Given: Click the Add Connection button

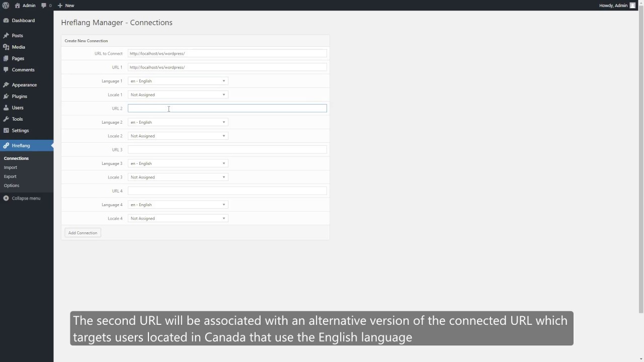Looking at the screenshot, I should click(x=83, y=233).
